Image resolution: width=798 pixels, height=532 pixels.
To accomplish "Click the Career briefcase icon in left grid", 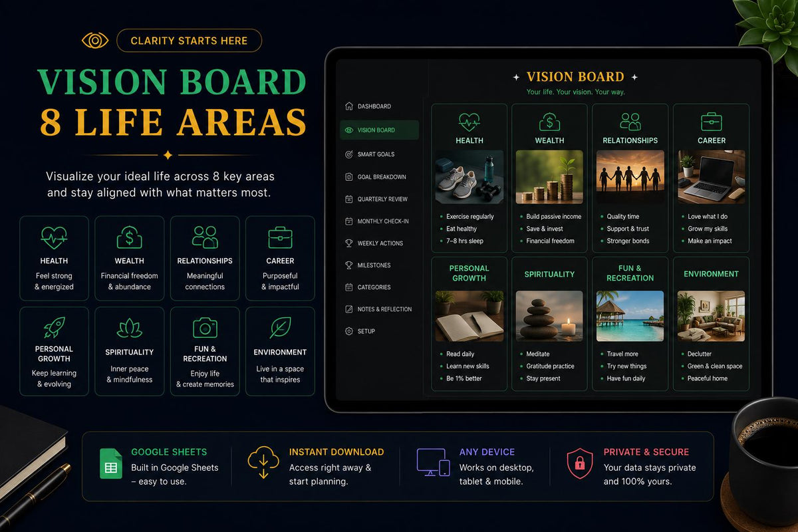I will (280, 237).
